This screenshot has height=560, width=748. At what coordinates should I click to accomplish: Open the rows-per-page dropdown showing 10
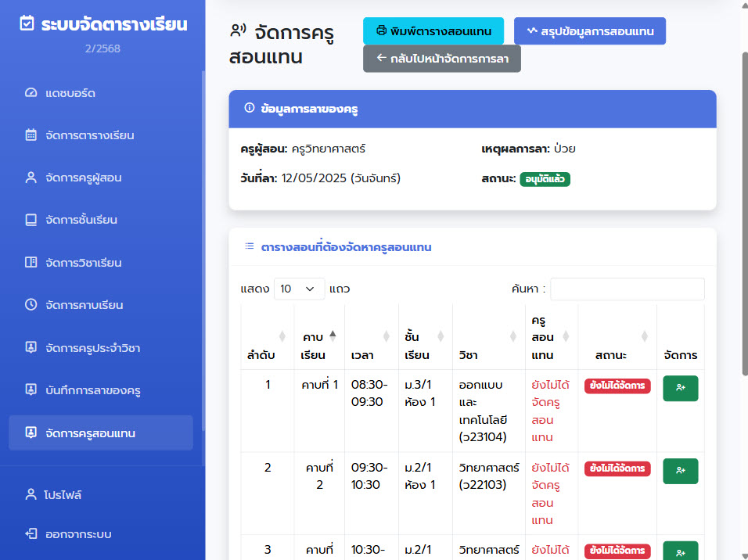299,289
